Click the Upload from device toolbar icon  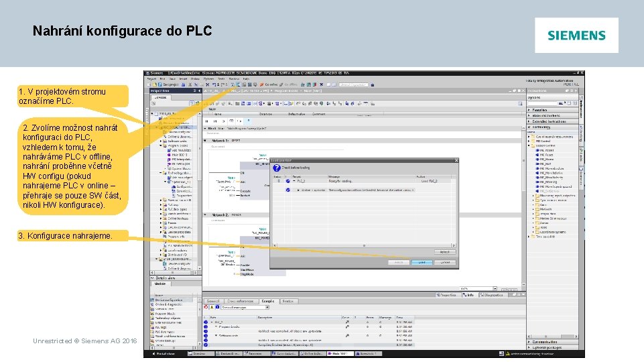(243, 84)
